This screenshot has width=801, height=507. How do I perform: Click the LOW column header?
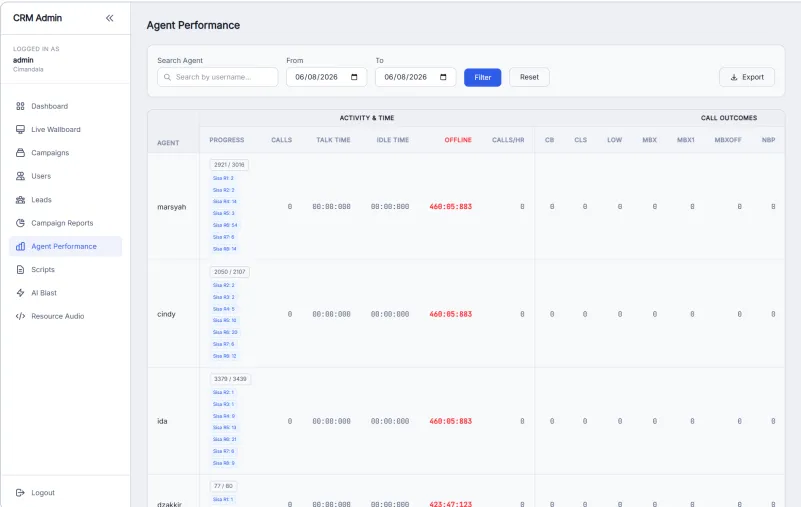coord(615,140)
